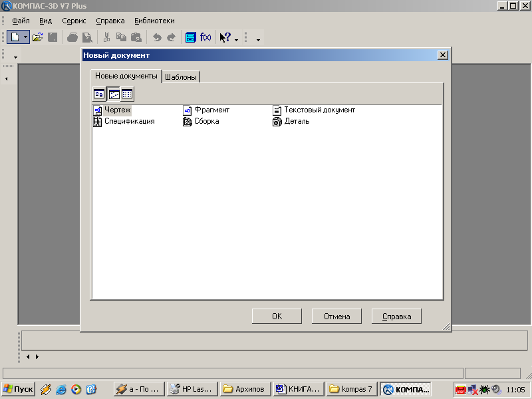The width and height of the screenshot is (532, 399).
Task: Click the Open file folder icon
Action: point(38,37)
